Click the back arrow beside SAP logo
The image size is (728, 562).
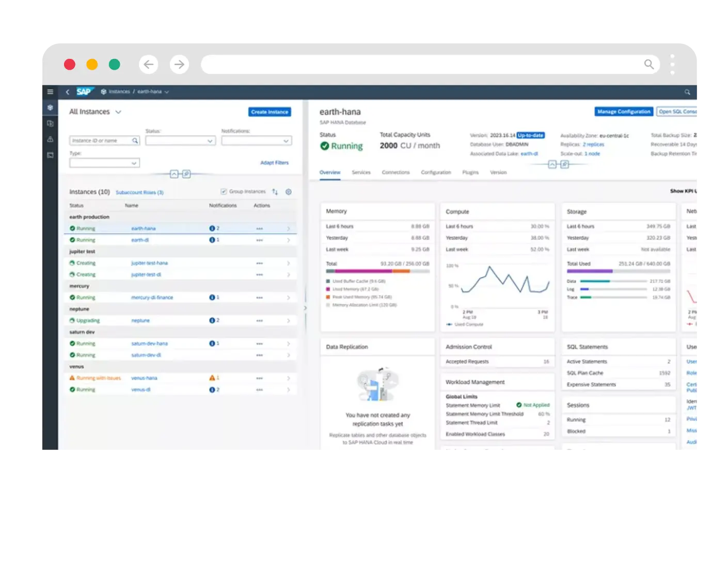tap(67, 92)
